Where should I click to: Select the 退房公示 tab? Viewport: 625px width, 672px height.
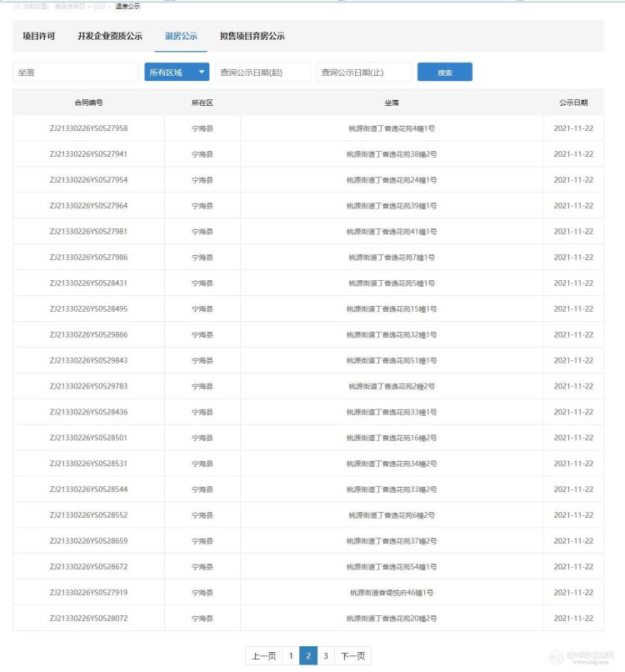[x=181, y=37]
